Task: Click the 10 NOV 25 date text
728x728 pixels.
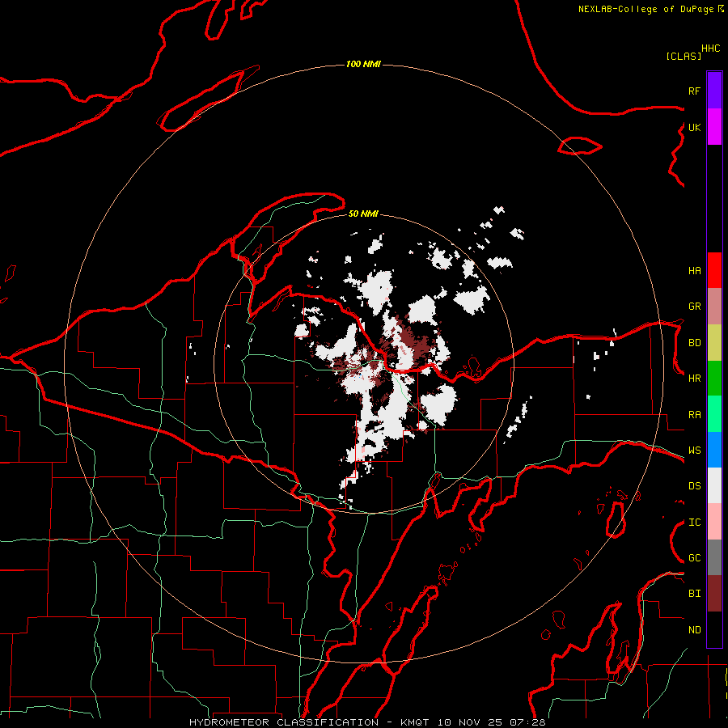Action: click(470, 722)
